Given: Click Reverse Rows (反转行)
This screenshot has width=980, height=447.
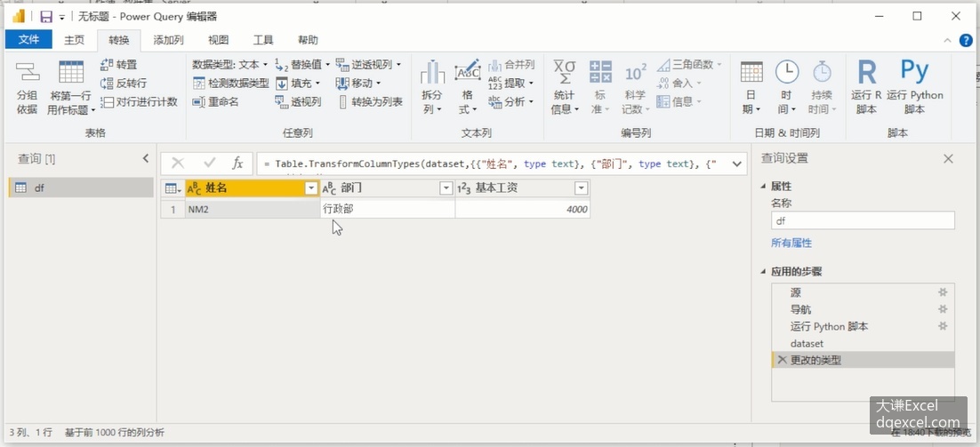Looking at the screenshot, I should click(x=124, y=83).
